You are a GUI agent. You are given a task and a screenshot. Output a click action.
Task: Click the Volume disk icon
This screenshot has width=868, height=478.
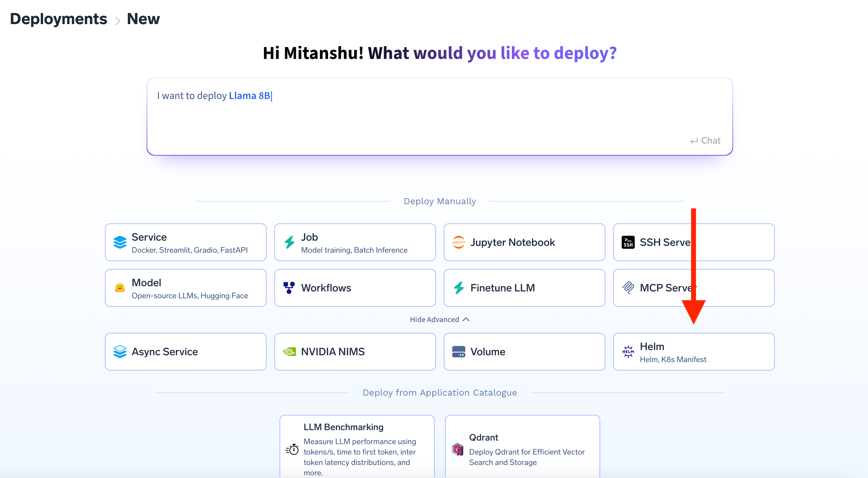pos(458,352)
